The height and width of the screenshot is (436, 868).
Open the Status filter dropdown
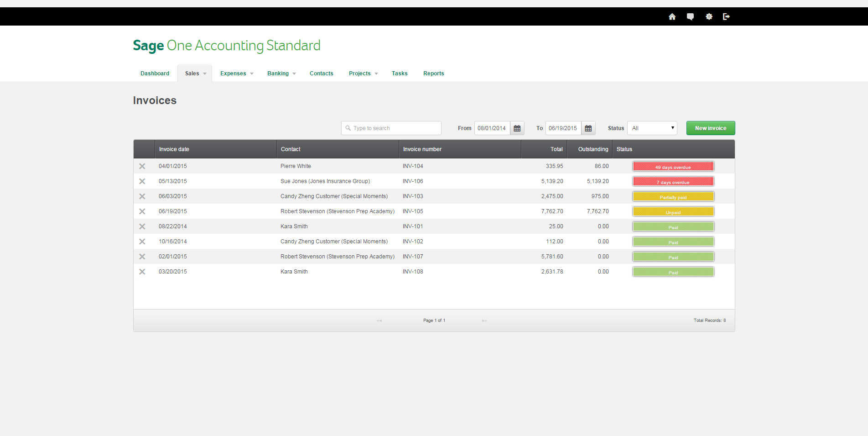coord(652,128)
